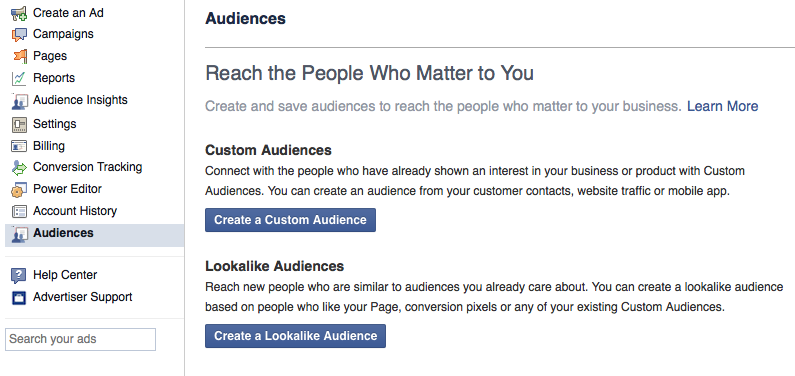Click the Power Editor gear icon
The image size is (795, 376).
(x=19, y=190)
